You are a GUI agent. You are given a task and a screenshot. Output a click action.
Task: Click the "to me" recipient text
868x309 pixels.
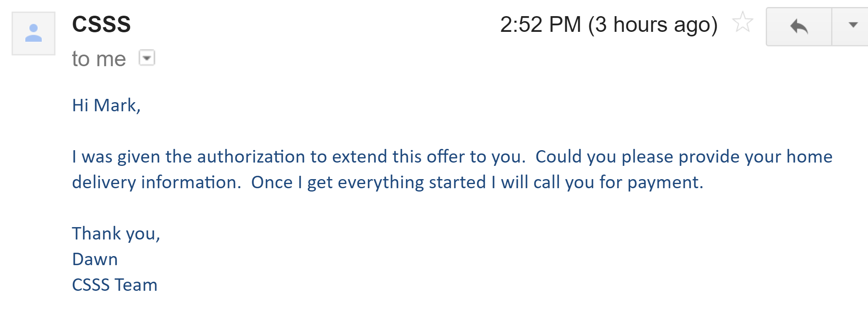coord(99,59)
